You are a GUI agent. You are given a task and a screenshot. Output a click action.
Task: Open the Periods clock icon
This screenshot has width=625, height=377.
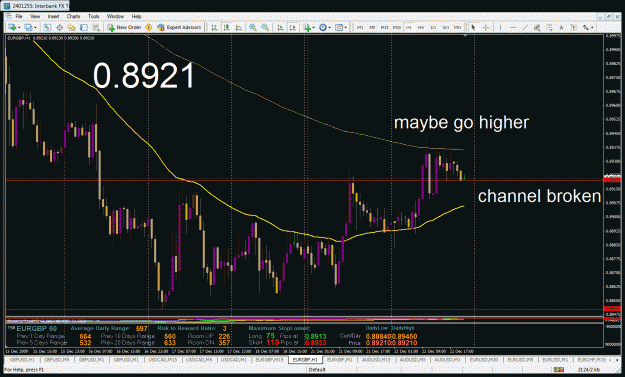click(x=322, y=27)
